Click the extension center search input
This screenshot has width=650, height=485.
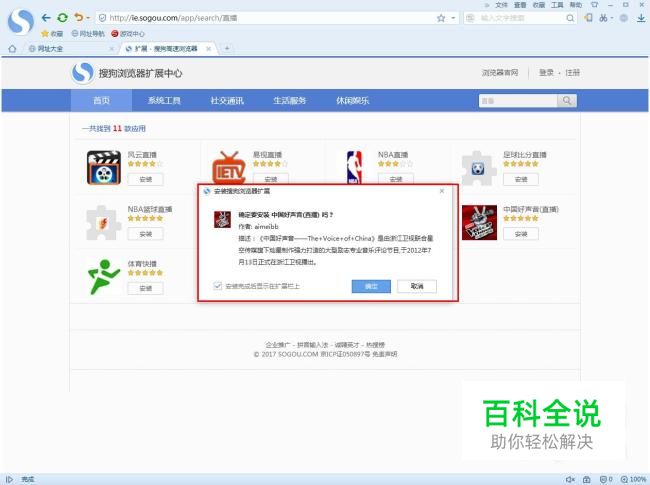pyautogui.click(x=517, y=101)
